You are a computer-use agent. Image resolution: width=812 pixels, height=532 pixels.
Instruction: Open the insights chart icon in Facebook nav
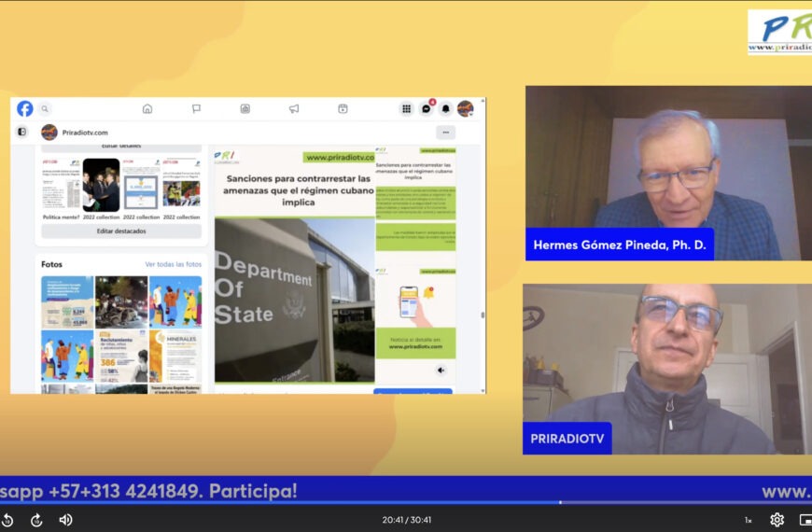(245, 109)
